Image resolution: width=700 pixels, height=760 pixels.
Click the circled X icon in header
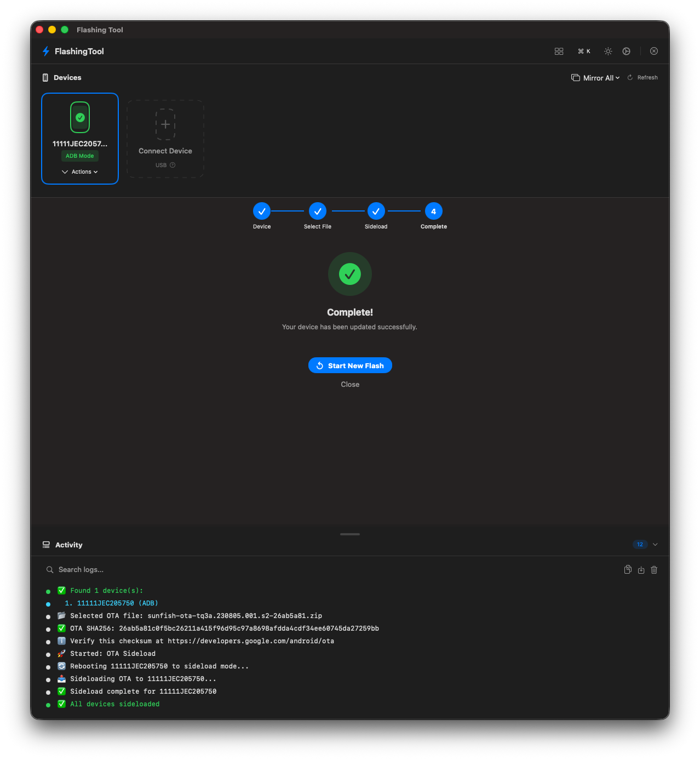654,51
